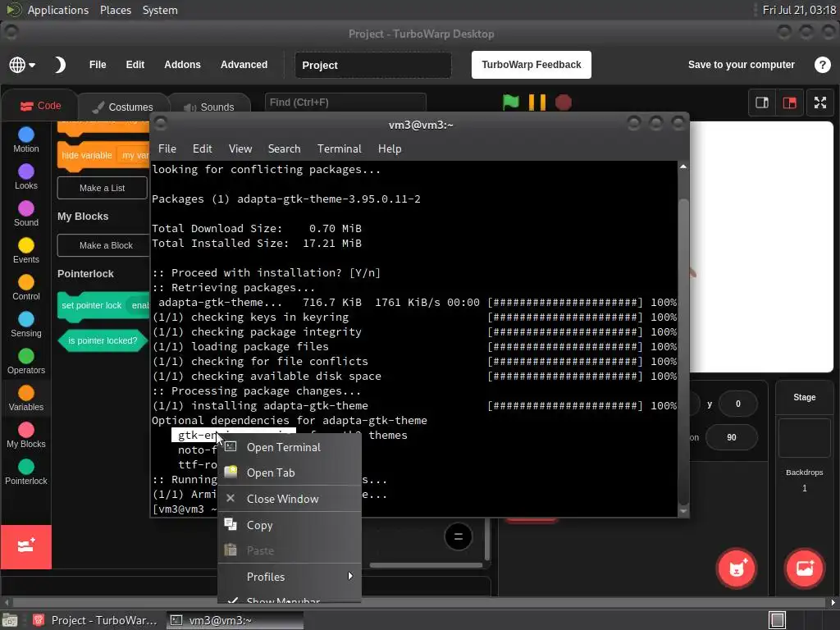Switch to Project - TurboWarp taskbar item
The height and width of the screenshot is (630, 840).
pos(95,620)
